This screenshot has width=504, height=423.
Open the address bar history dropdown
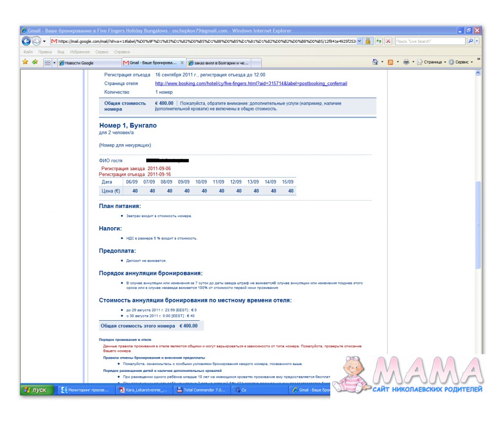click(359, 41)
